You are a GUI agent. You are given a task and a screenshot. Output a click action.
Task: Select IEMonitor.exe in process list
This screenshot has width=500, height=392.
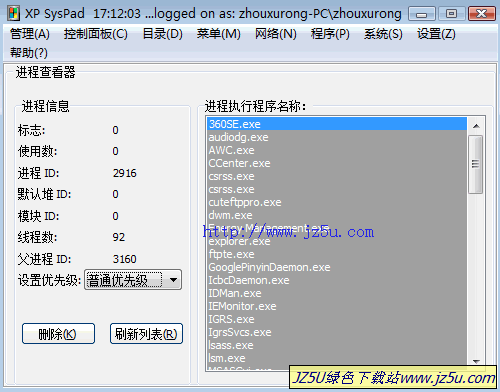(337, 306)
